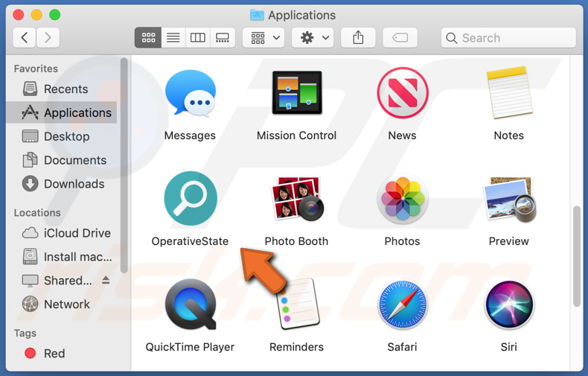Viewport: 588px width, 376px height.
Task: Select the Notes app icon
Action: tap(509, 92)
